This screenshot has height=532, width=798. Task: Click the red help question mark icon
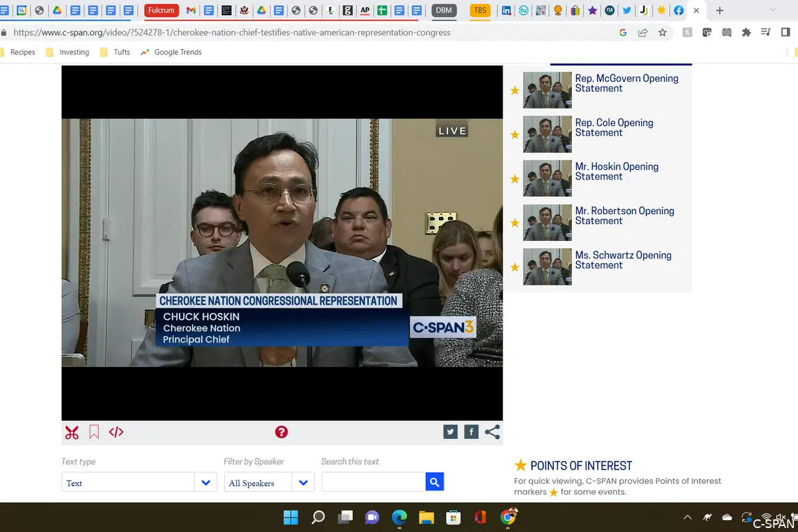click(281, 432)
